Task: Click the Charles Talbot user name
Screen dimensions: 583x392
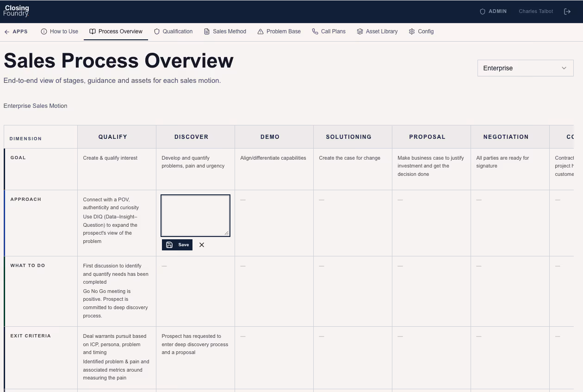Action: (536, 12)
